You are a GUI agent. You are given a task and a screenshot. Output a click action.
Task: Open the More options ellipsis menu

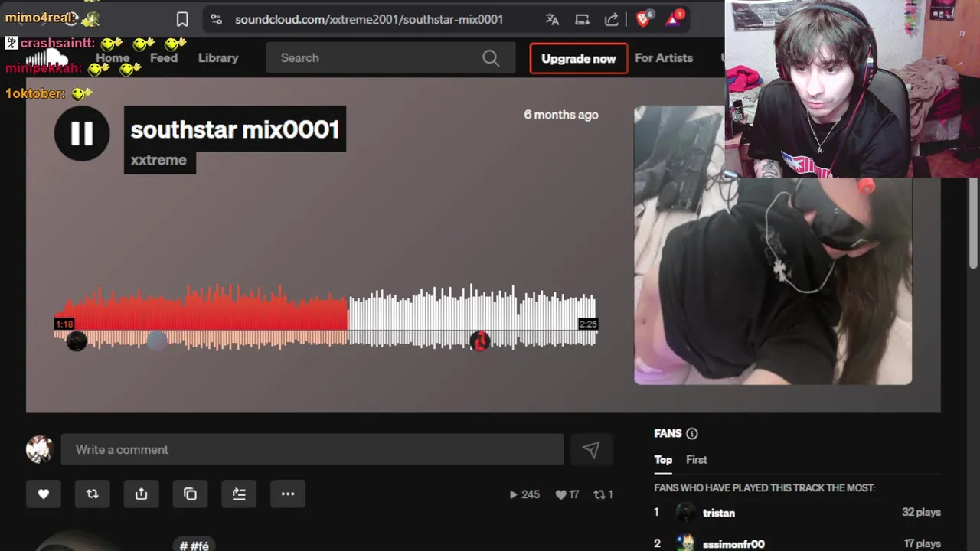coord(288,494)
